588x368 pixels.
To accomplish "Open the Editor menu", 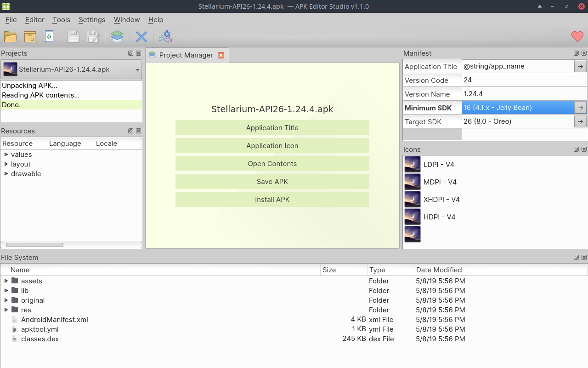I will (x=35, y=20).
